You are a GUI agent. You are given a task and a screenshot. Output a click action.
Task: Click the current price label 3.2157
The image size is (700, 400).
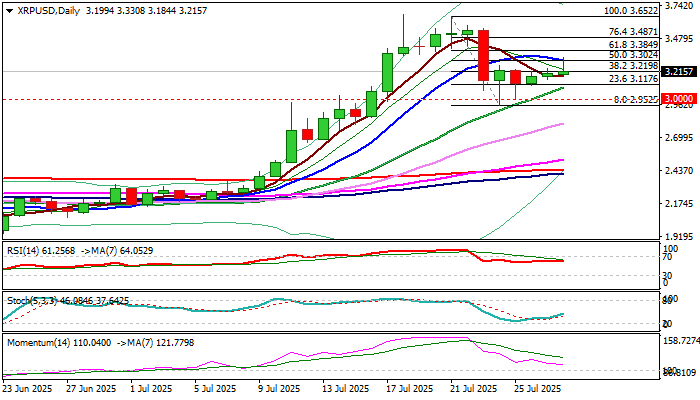[x=679, y=71]
